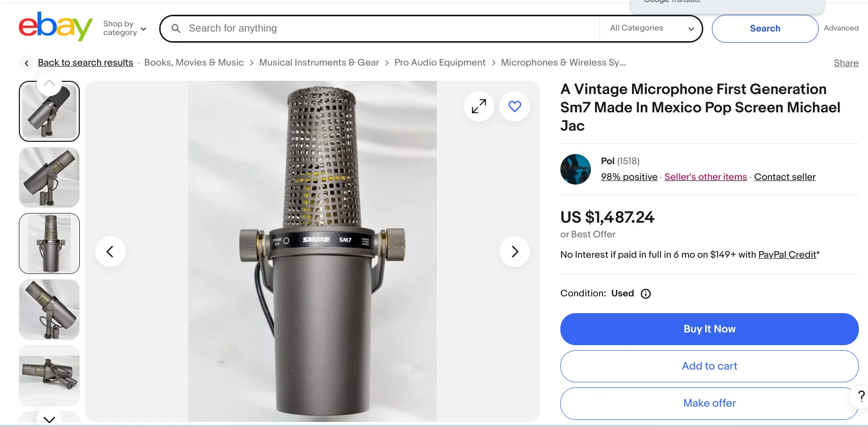
Task: Open the help question mark icon
Action: 861,396
